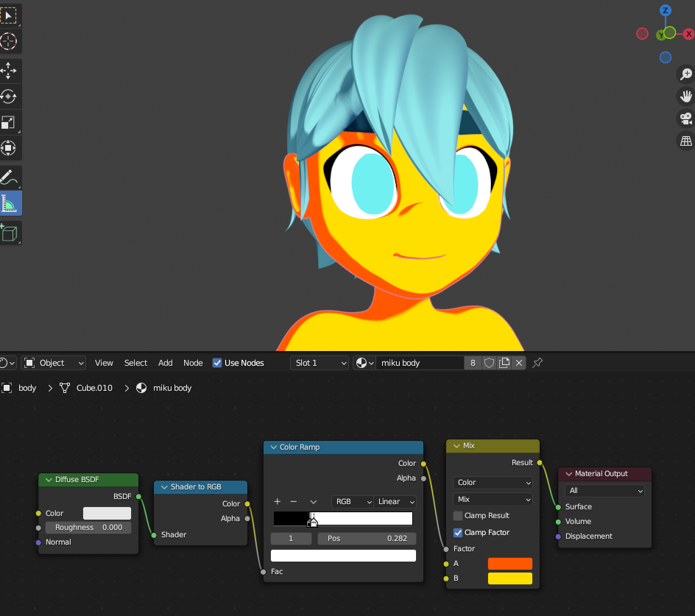Open the Mix blend mode dropdown
The image size is (695, 616).
click(x=493, y=500)
